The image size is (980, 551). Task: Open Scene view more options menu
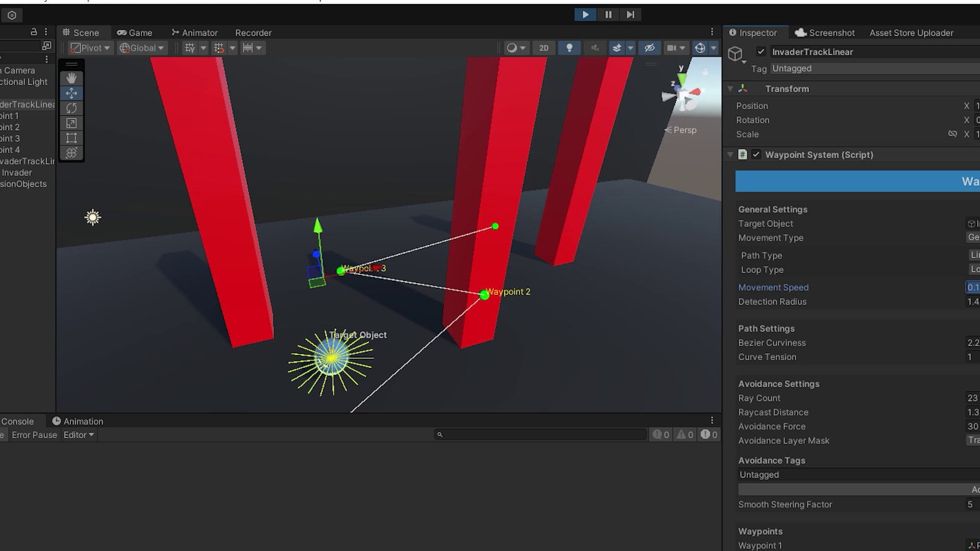(712, 32)
